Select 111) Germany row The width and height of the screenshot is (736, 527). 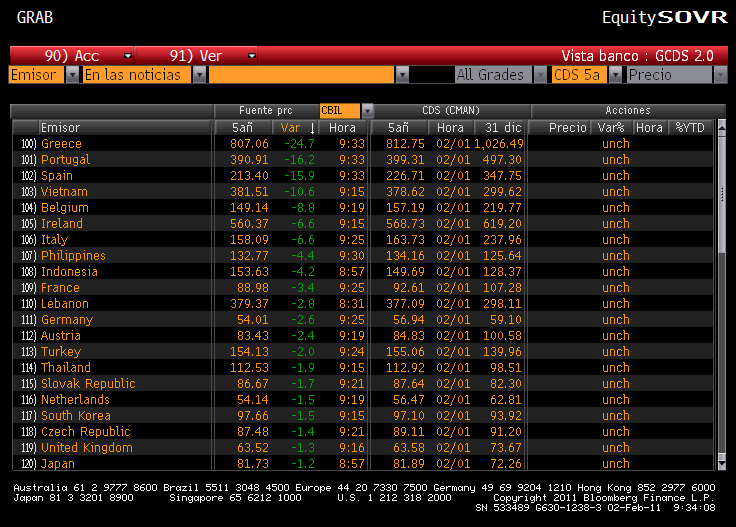click(362, 320)
